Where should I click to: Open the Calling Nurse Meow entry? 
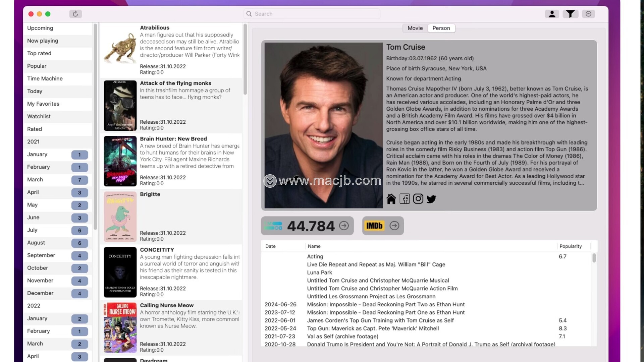171,327
